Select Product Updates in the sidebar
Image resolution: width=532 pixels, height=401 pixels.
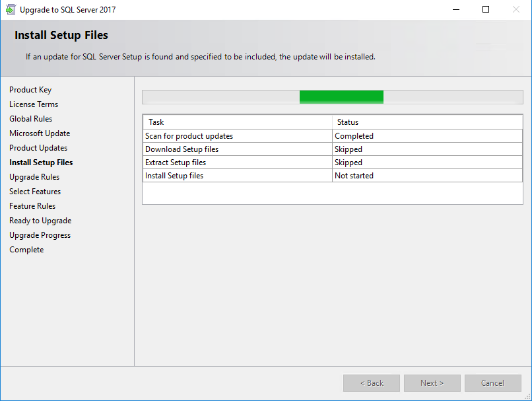38,148
